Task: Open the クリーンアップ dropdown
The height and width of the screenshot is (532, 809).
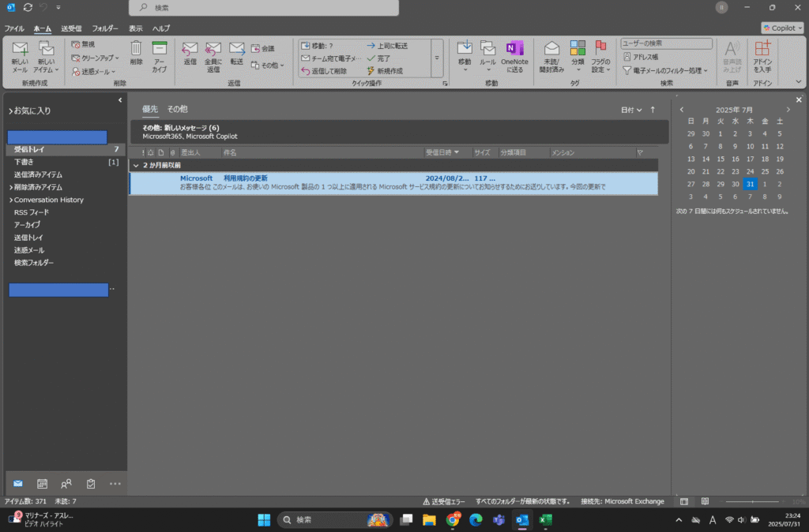Action: (x=95, y=58)
